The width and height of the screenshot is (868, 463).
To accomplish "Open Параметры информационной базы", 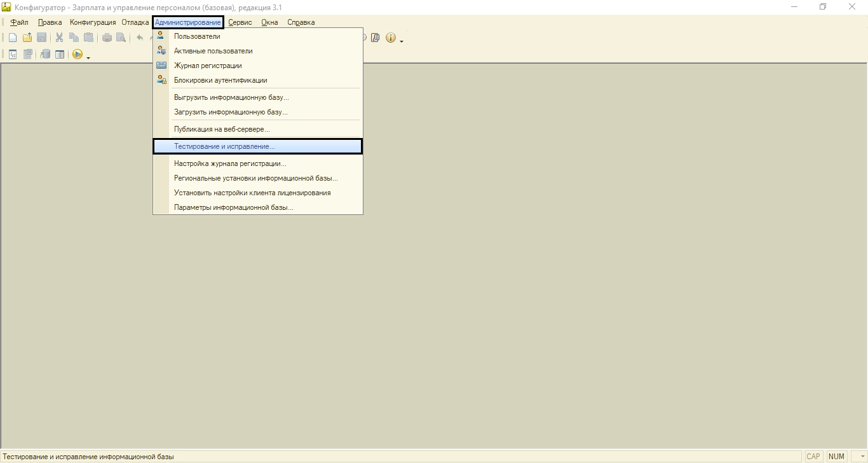I will (258, 207).
